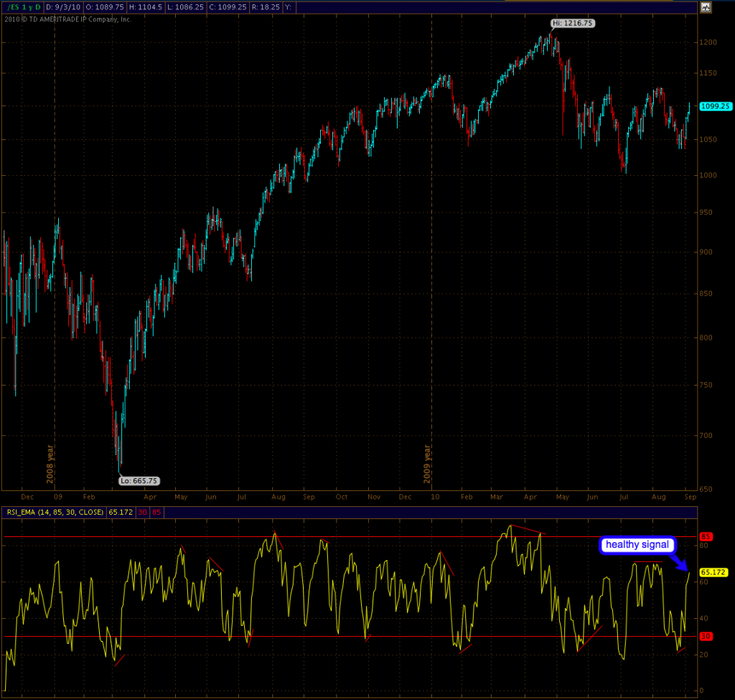Click the healthy signal annotation box
The image size is (735, 700).
coord(637,545)
